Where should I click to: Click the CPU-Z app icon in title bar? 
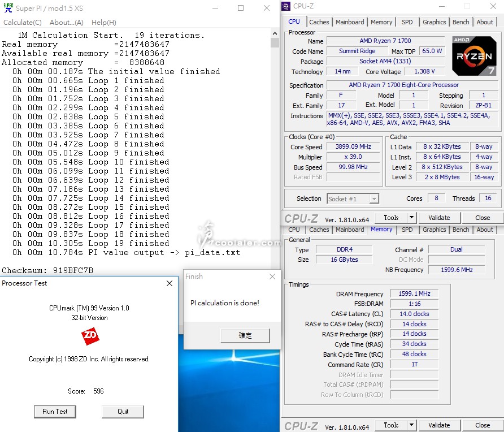click(x=286, y=6)
